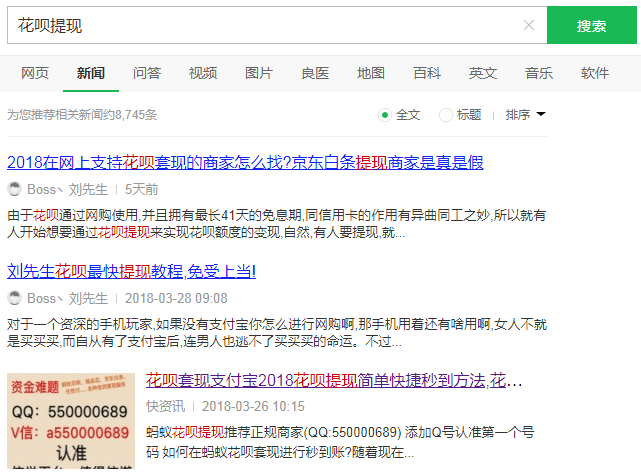Open the result 刘先生花呗最快提现教程,免受上当!
The width and height of the screenshot is (641, 475).
click(x=131, y=271)
